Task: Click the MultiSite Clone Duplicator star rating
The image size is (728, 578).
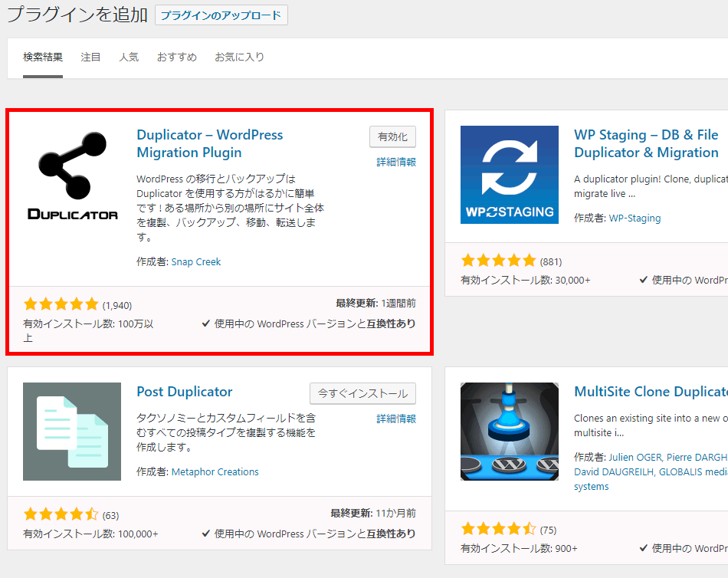Action: 498,529
